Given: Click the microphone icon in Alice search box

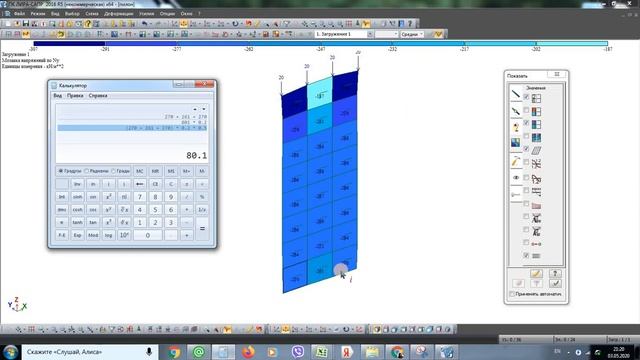Looking at the screenshot, I should click(149, 351).
